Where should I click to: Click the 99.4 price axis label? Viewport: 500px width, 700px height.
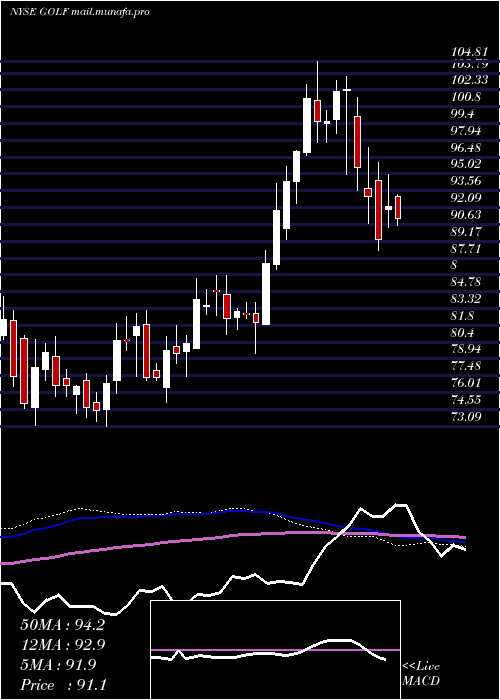(462, 114)
